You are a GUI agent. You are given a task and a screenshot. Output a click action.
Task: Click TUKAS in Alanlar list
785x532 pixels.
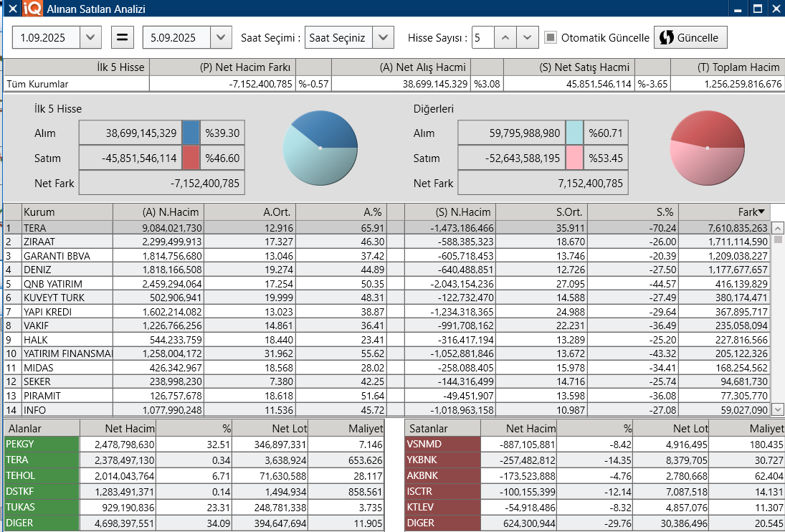[42, 508]
